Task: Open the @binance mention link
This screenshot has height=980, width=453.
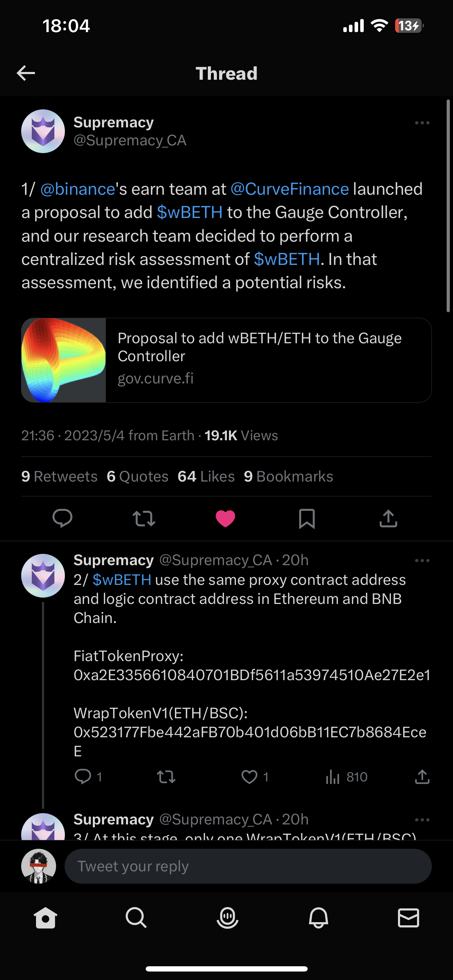Action: tap(78, 189)
